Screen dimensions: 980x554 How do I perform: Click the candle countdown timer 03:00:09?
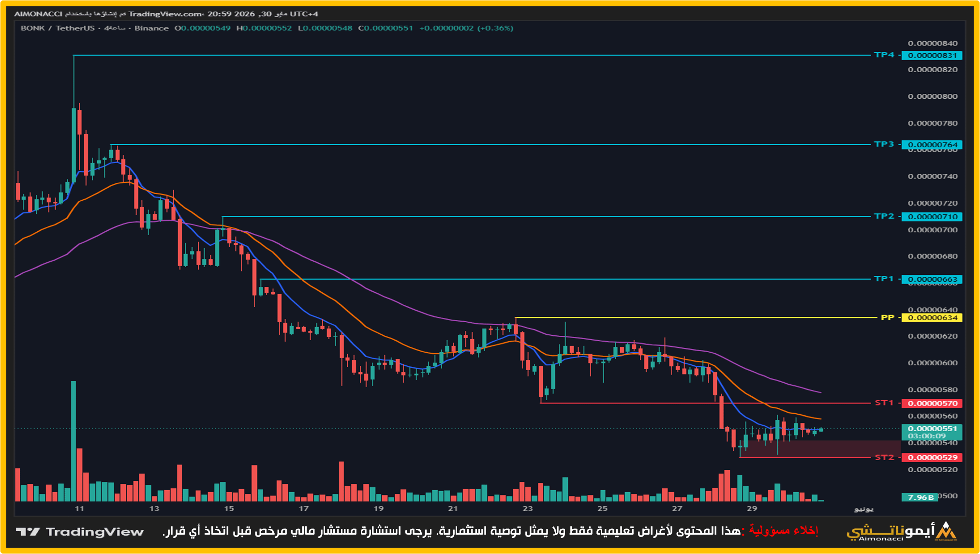926,436
